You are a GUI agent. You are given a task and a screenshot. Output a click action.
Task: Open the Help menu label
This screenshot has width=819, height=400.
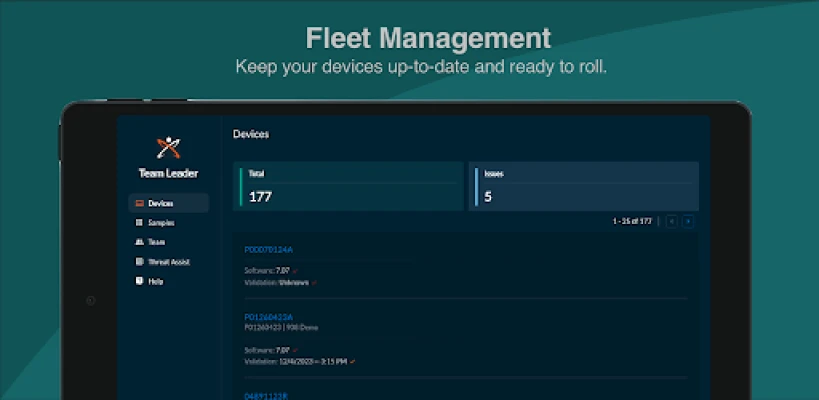point(155,281)
